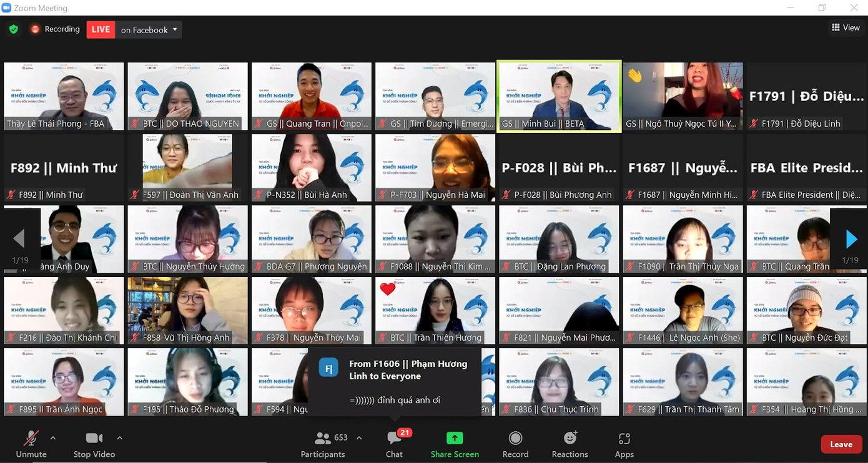Image resolution: width=868 pixels, height=463 pixels.
Task: Click the red Leave button
Action: [841, 444]
